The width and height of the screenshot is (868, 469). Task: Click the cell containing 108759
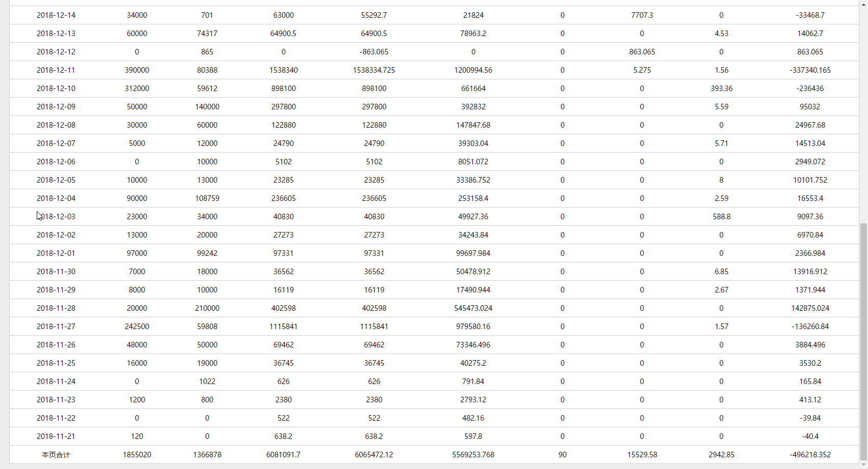pos(207,198)
